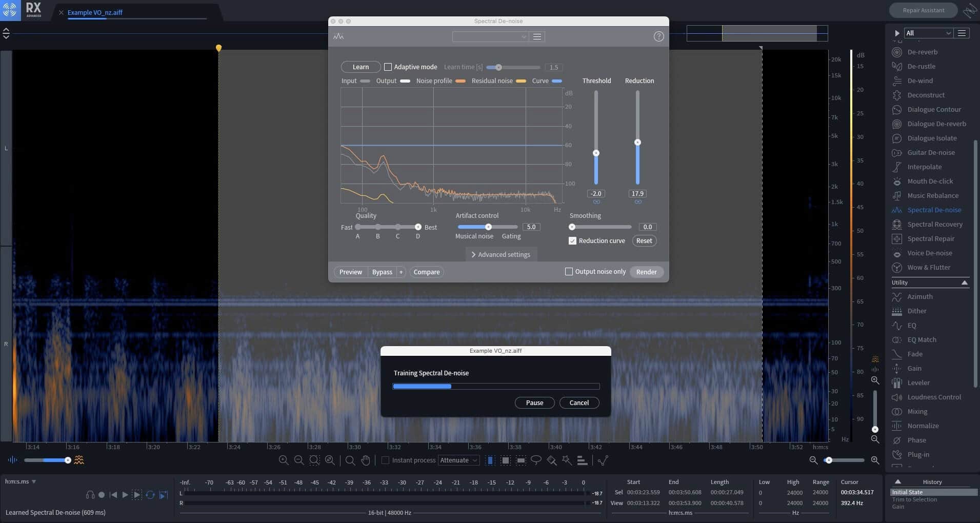Open the Attenuate instant process dropdown
This screenshot has width=980, height=523.
coord(458,460)
